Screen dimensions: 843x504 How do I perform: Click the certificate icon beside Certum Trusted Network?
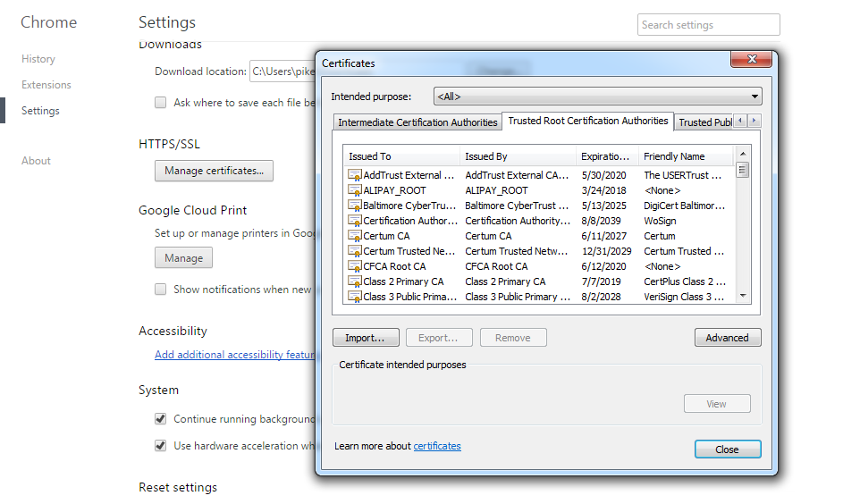click(354, 251)
